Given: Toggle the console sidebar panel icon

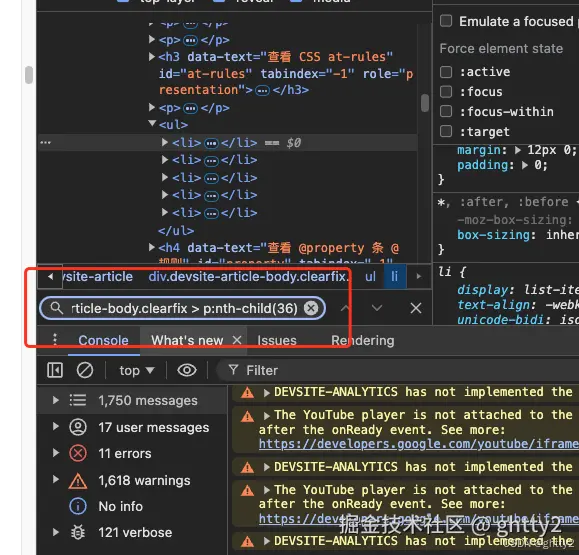Looking at the screenshot, I should pos(55,370).
